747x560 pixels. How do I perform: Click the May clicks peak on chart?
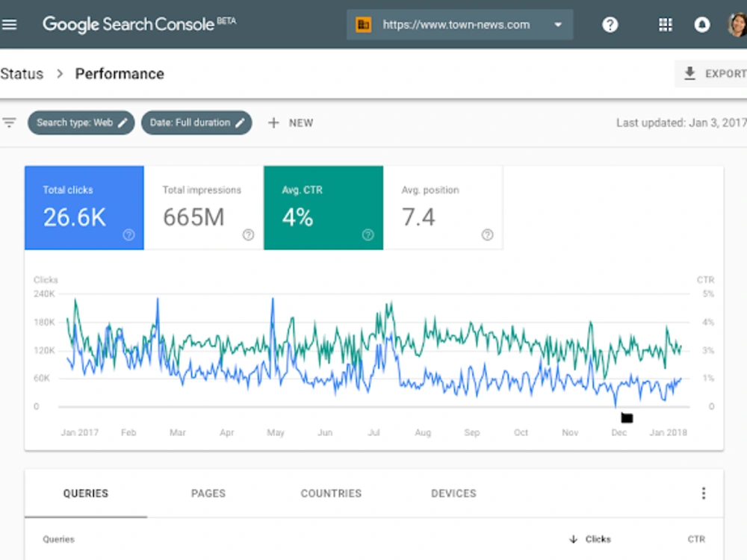coord(273,299)
